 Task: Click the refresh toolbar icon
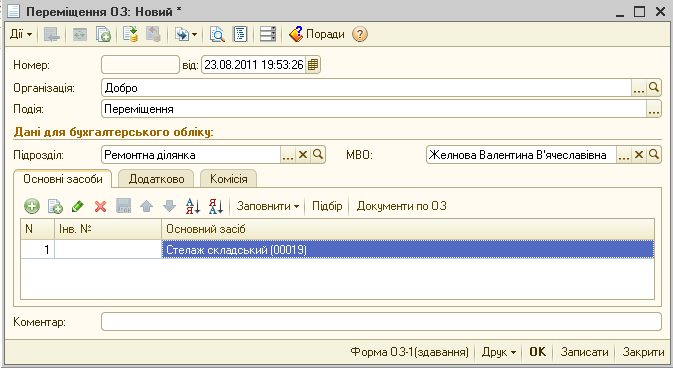point(80,34)
